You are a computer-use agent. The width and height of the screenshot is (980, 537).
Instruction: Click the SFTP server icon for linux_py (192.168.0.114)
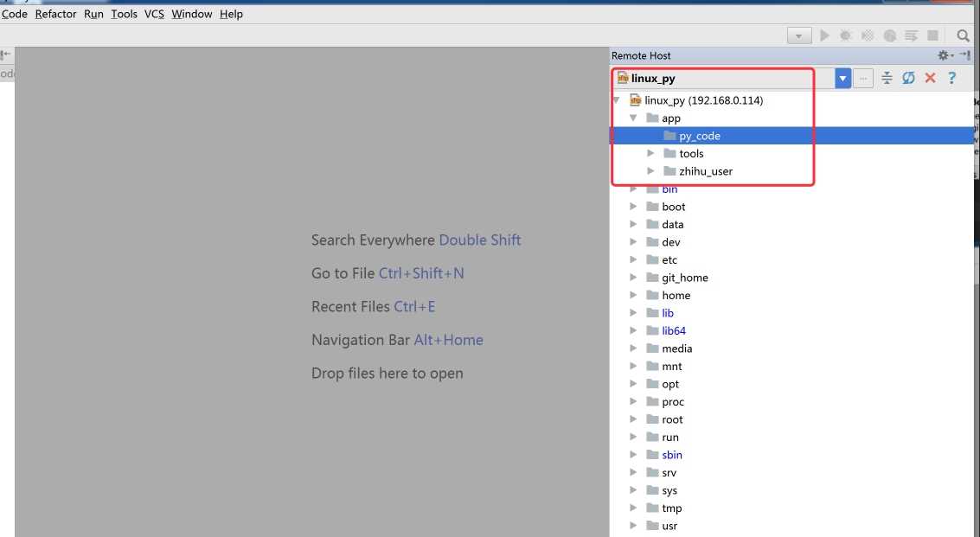pyautogui.click(x=636, y=100)
